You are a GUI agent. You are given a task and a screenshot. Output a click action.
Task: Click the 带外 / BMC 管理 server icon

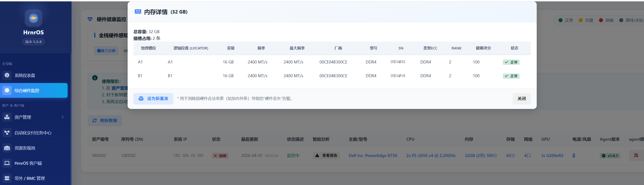pos(7,178)
